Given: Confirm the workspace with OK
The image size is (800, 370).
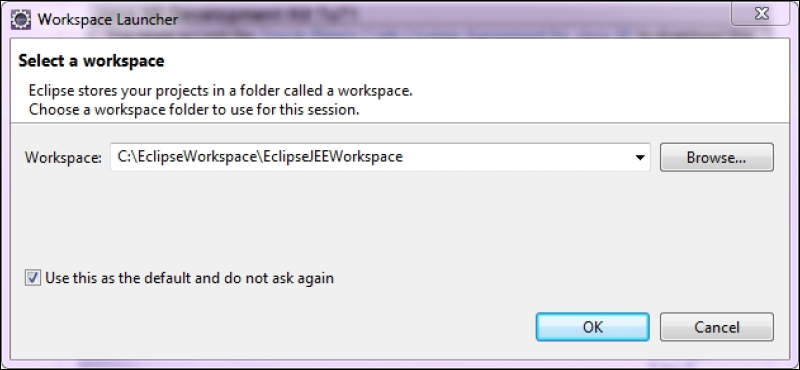Looking at the screenshot, I should (x=592, y=327).
